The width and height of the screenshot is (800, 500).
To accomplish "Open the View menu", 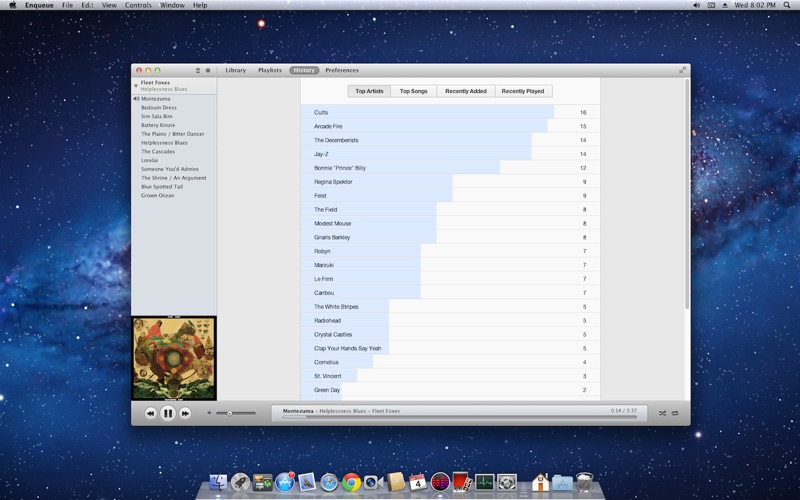I will [x=109, y=5].
